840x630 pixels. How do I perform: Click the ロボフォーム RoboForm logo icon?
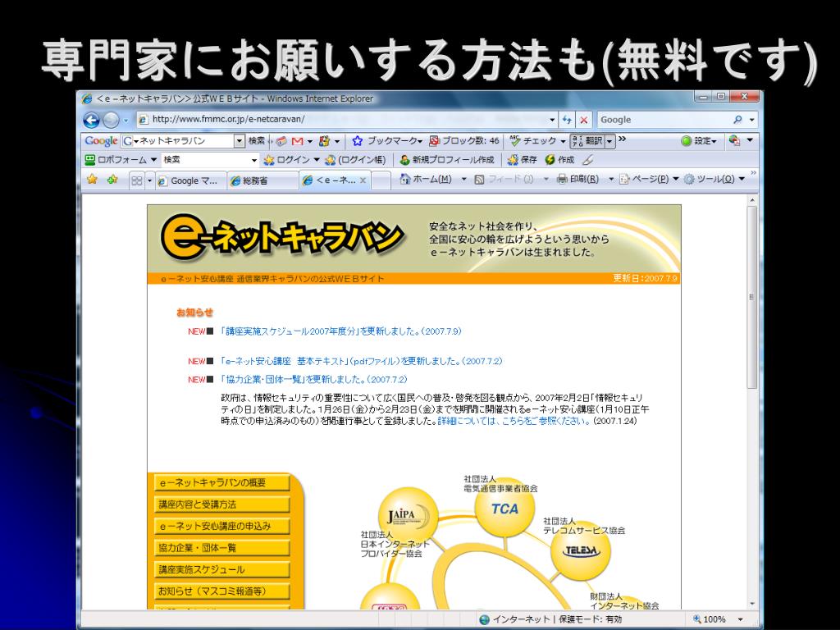[90, 160]
